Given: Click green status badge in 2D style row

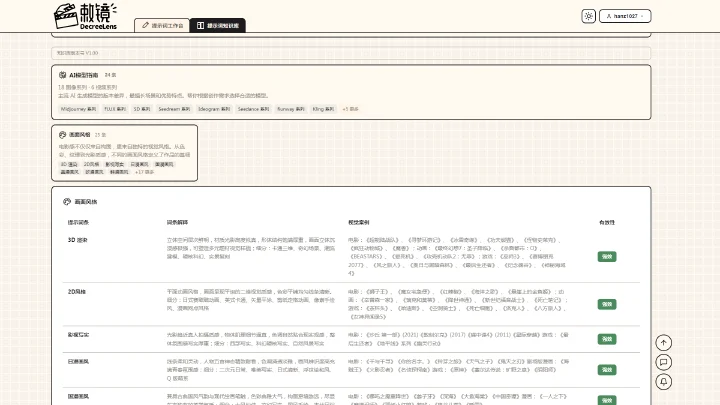Looking at the screenshot, I should coord(607,304).
